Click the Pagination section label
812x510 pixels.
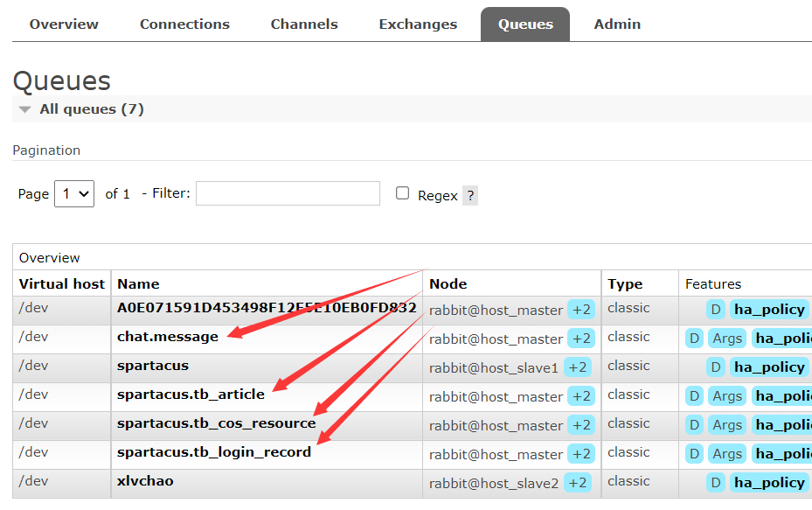pos(46,150)
